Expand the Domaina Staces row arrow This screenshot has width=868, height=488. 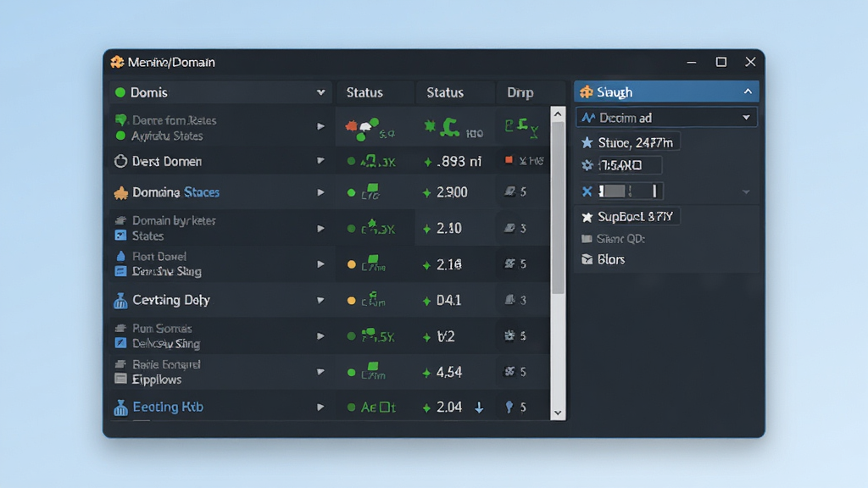click(x=320, y=192)
